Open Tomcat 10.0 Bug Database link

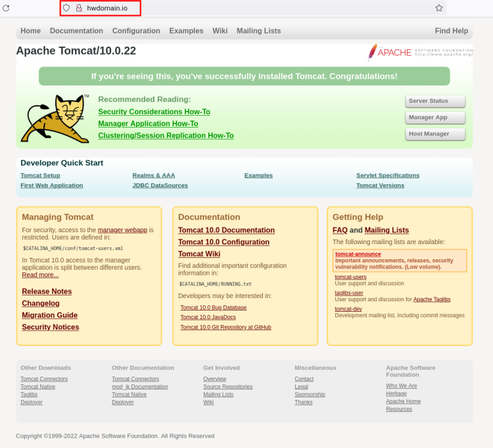coord(214,308)
